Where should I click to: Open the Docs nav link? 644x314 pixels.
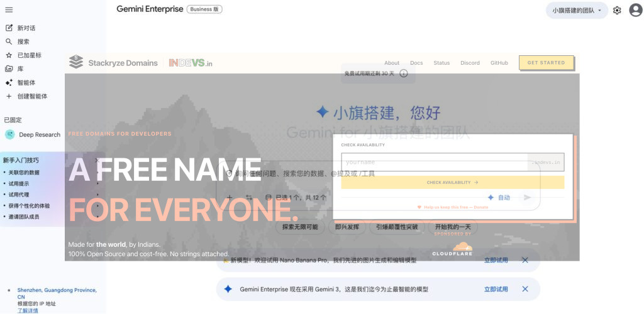[x=416, y=63]
